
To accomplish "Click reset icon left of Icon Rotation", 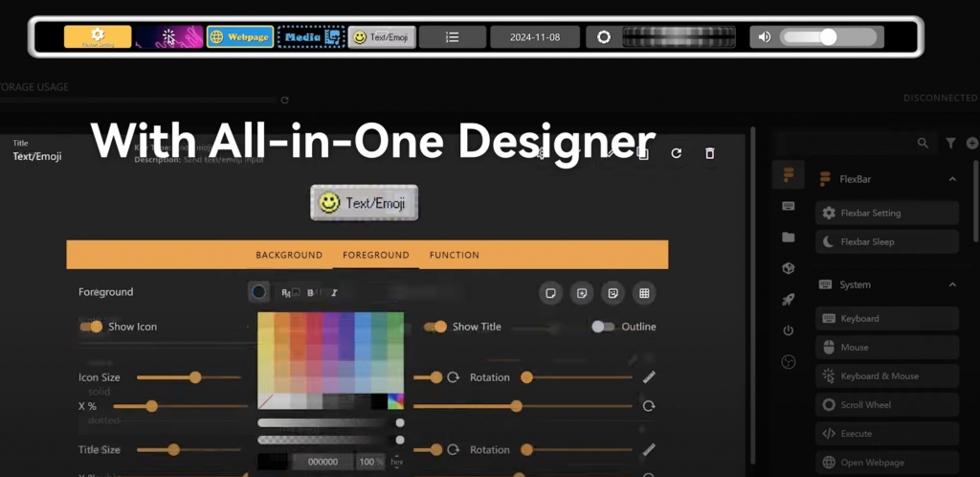I will (453, 377).
